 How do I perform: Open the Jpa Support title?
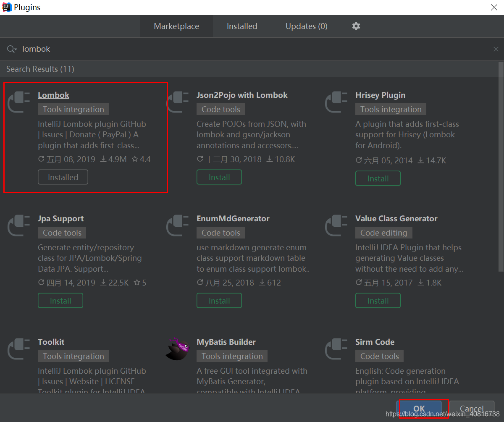[x=60, y=218]
